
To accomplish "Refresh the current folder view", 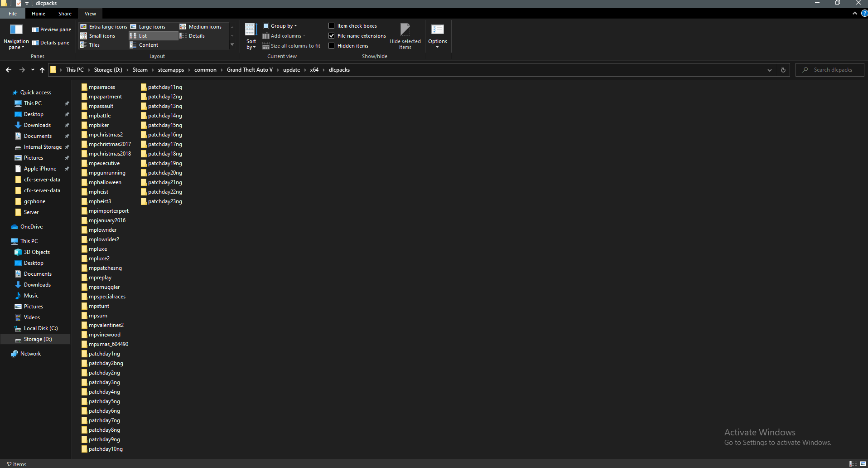I will [783, 70].
